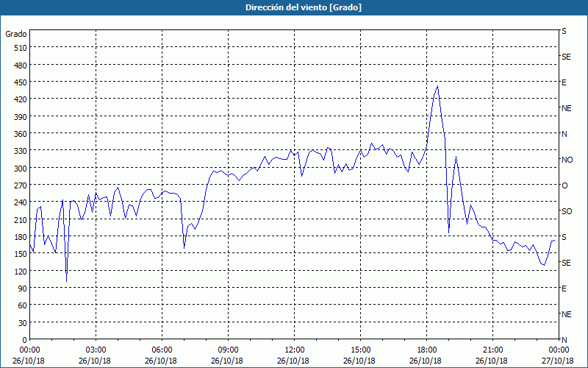The height and width of the screenshot is (368, 588).
Task: Click the 420 value on the y-axis
Action: [x=21, y=99]
